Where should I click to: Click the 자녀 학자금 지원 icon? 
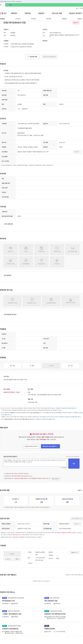tap(73, 248)
